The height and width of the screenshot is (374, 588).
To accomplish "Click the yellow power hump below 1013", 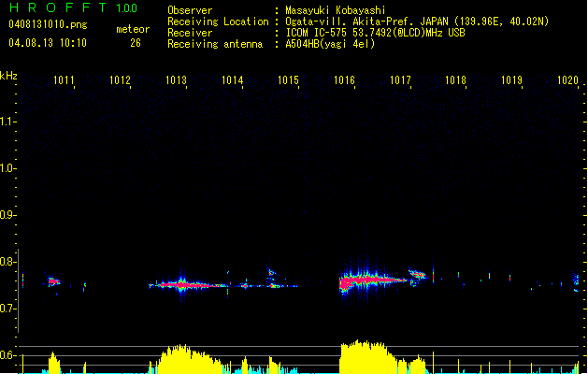I will tap(190, 359).
